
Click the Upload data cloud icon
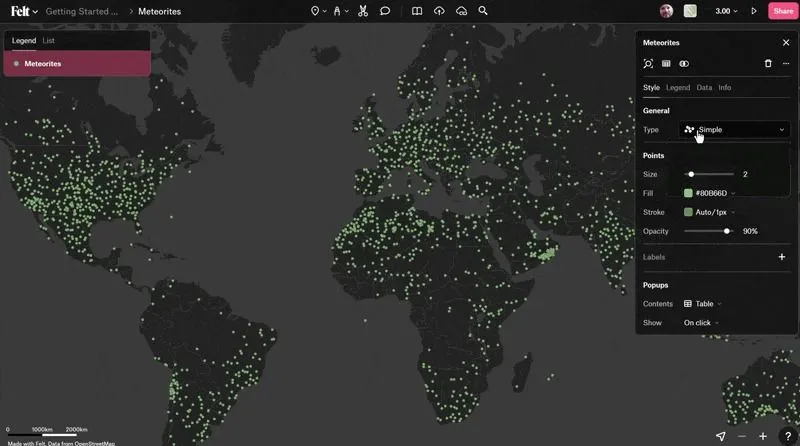[x=439, y=11]
